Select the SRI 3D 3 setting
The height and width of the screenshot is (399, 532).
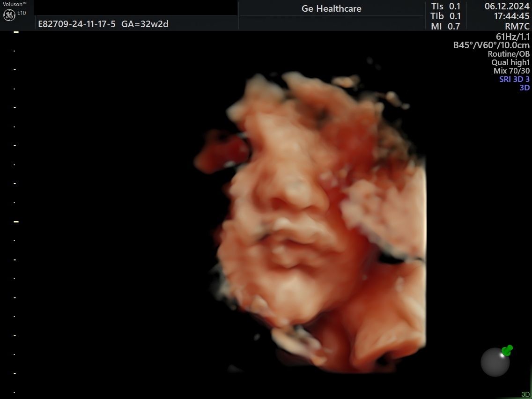pyautogui.click(x=514, y=80)
